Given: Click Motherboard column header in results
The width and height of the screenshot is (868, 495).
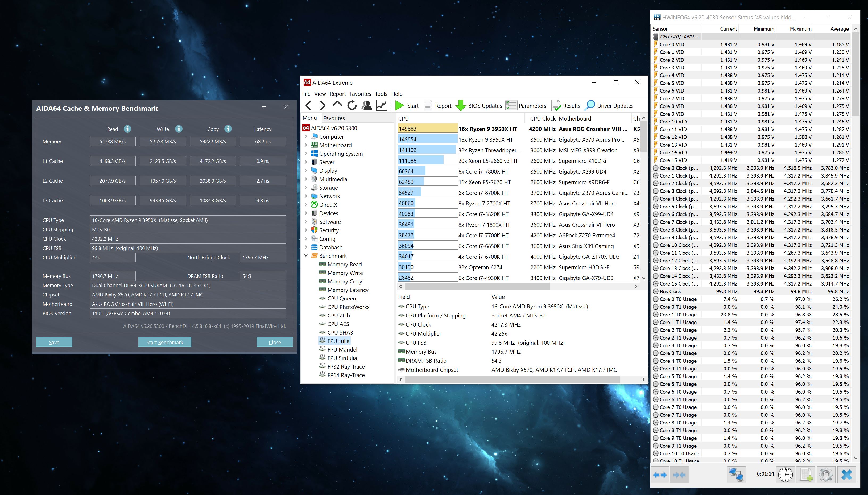Looking at the screenshot, I should pyautogui.click(x=595, y=119).
